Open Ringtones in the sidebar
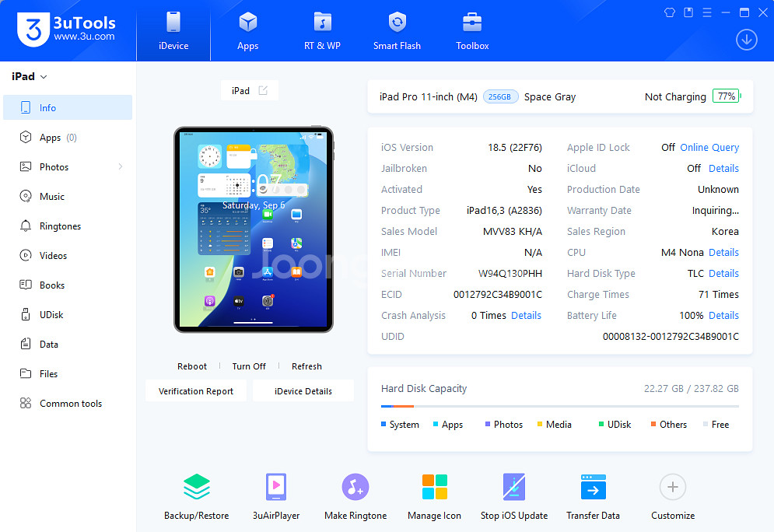 (68, 226)
